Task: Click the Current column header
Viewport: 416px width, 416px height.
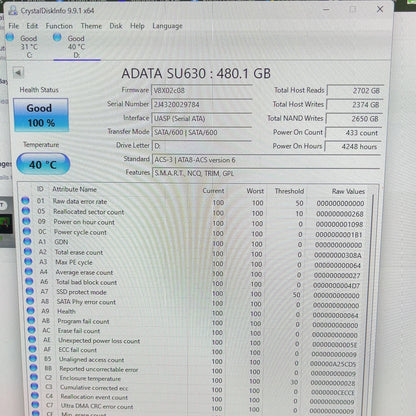Action: click(213, 191)
